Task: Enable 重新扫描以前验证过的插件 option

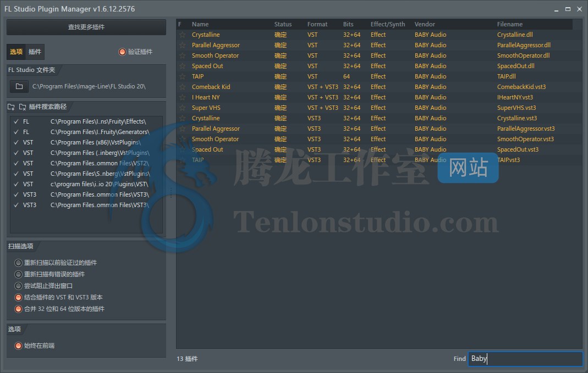Action: [x=18, y=263]
